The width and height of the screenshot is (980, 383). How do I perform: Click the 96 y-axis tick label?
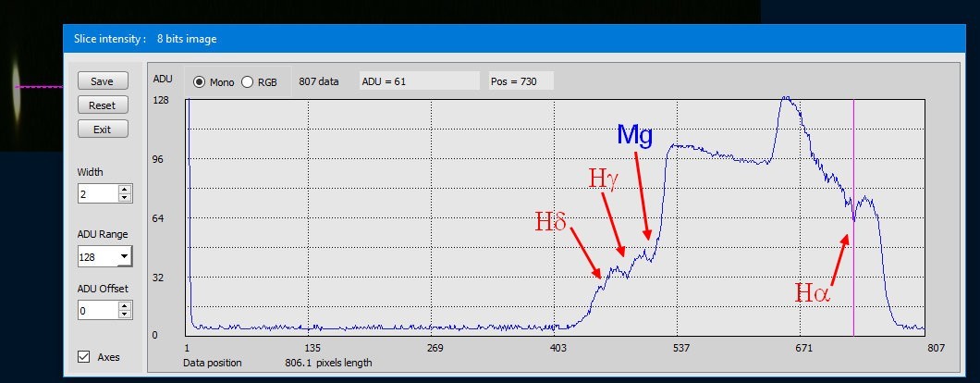tap(158, 159)
